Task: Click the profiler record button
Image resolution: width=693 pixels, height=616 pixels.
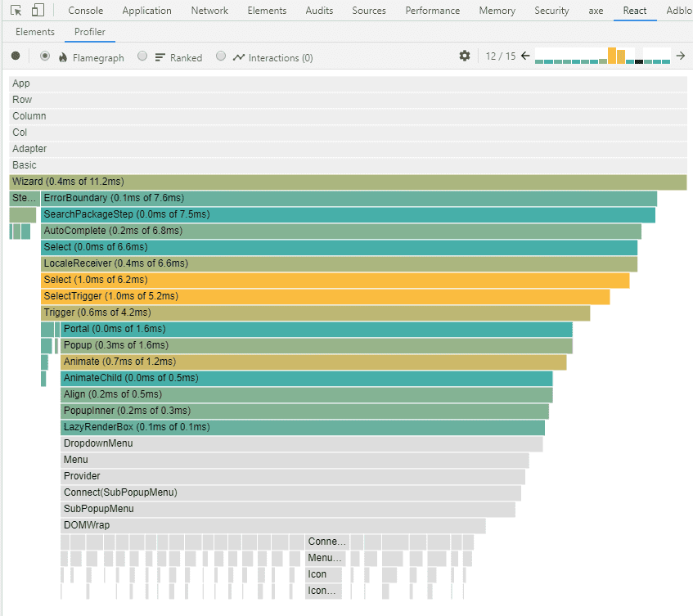Action: point(16,56)
